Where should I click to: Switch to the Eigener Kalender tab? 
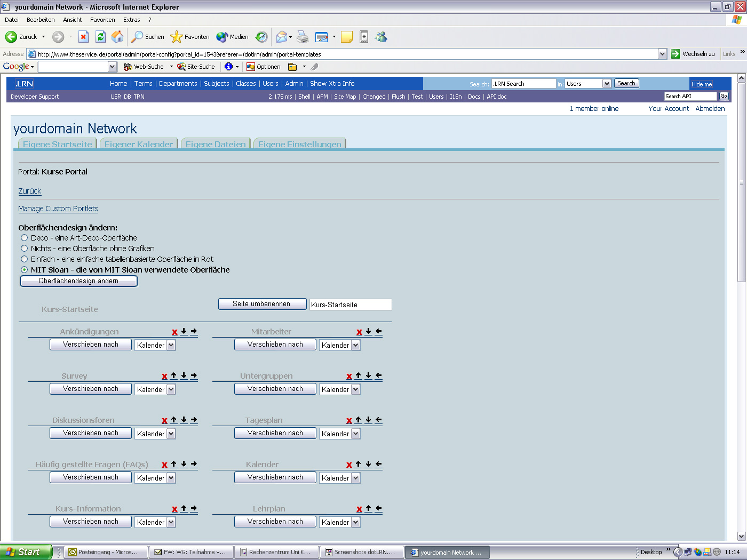pos(138,144)
